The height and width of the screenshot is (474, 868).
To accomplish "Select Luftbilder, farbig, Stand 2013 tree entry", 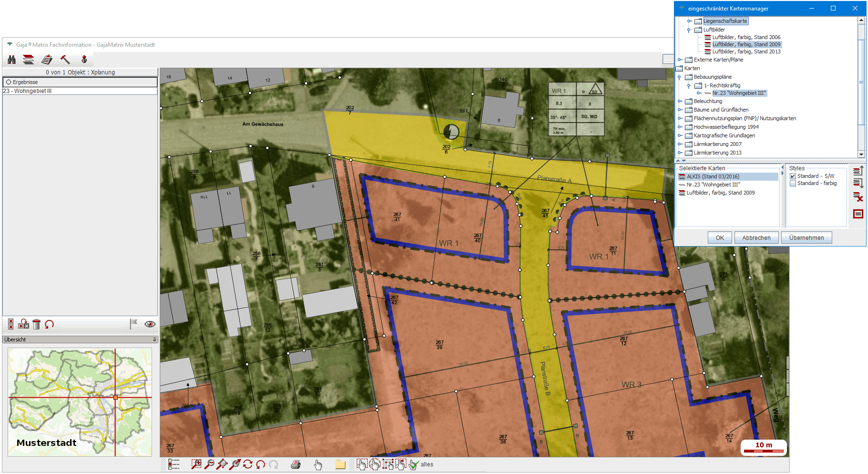I will (746, 52).
